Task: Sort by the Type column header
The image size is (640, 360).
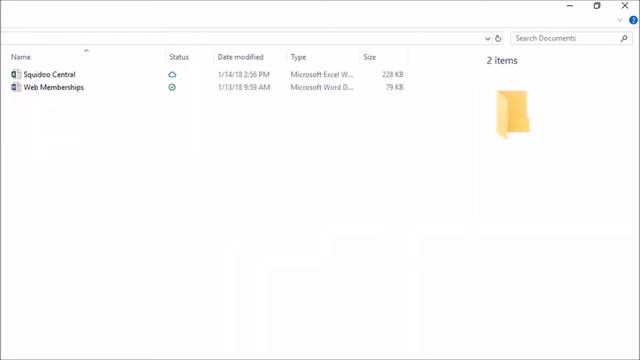Action: [x=298, y=57]
